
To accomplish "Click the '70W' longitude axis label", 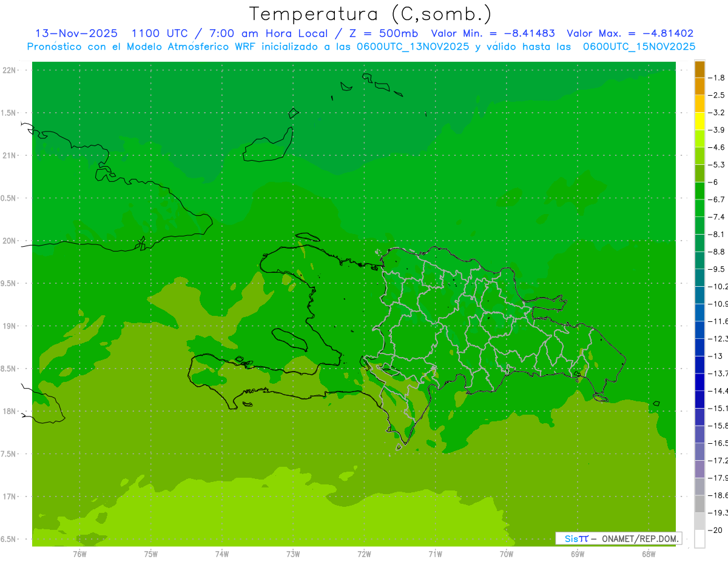I will tap(507, 554).
